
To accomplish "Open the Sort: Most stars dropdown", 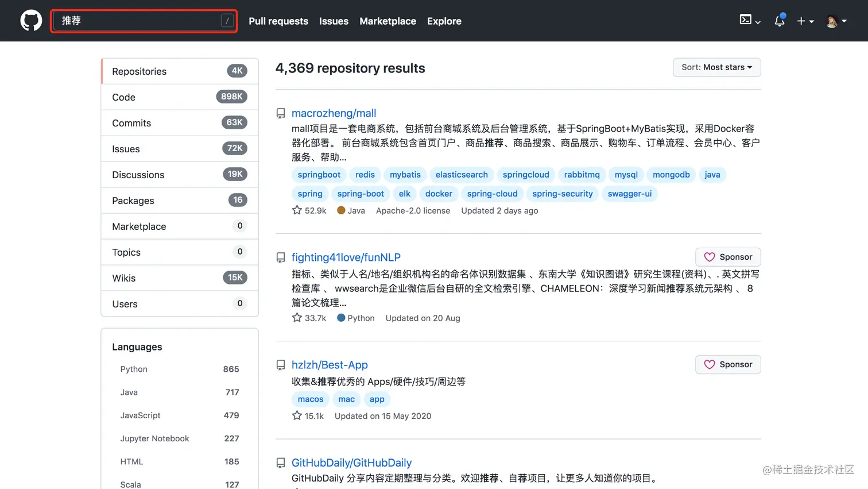I will click(716, 67).
